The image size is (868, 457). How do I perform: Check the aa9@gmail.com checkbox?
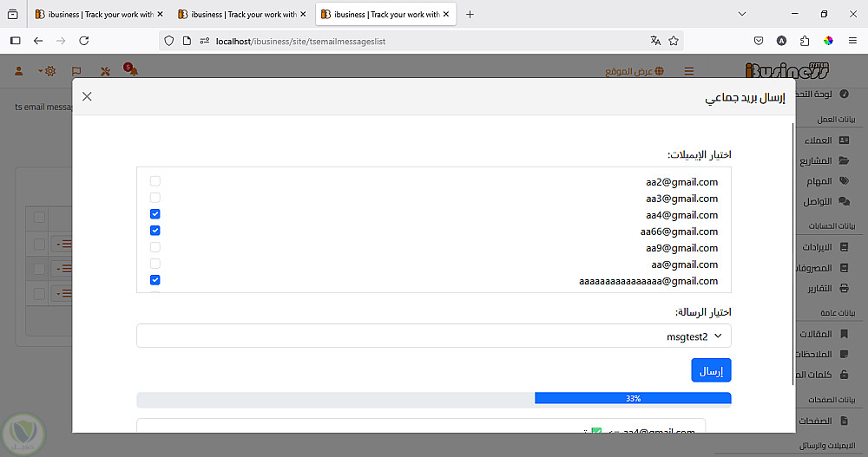click(155, 247)
